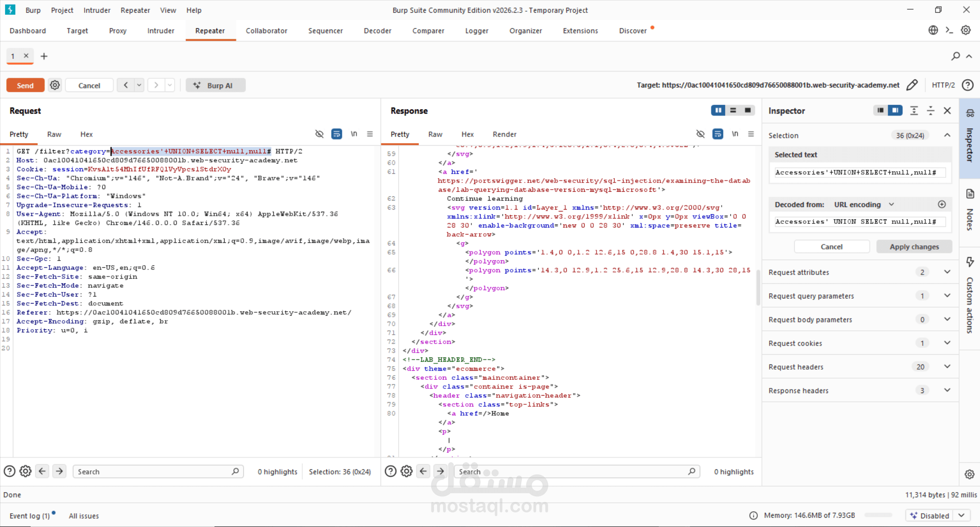
Task: Toggle \n newline display in the Request editor
Action: [354, 134]
